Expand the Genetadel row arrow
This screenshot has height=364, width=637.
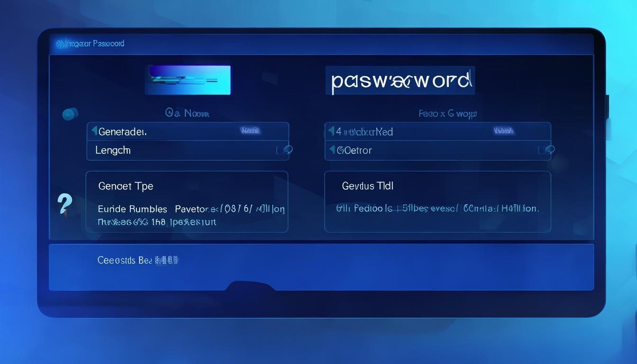coord(94,131)
